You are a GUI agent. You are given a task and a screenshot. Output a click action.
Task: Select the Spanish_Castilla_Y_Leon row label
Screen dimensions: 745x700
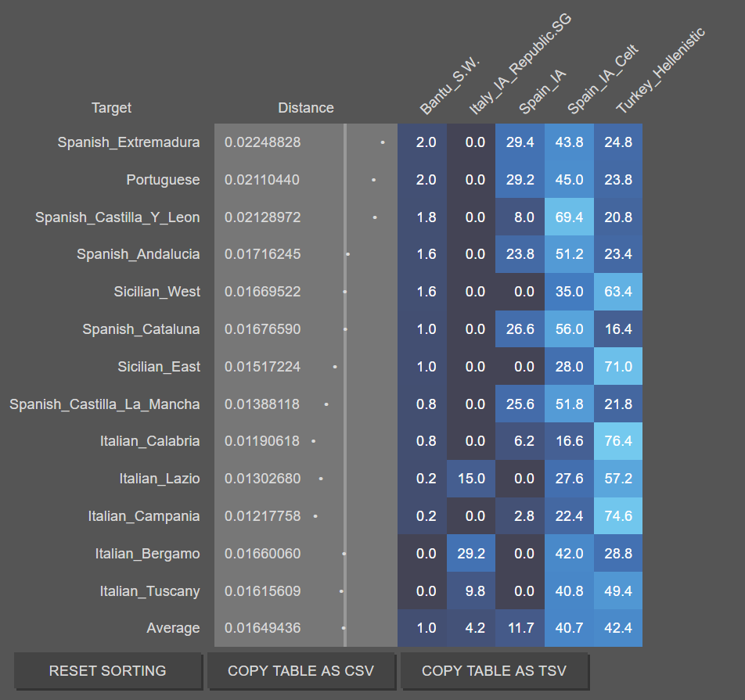point(117,217)
